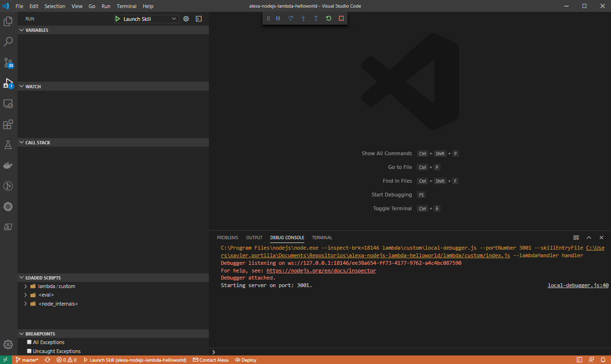Open the Test flask icon
The image size is (611, 364).
pyautogui.click(x=8, y=145)
